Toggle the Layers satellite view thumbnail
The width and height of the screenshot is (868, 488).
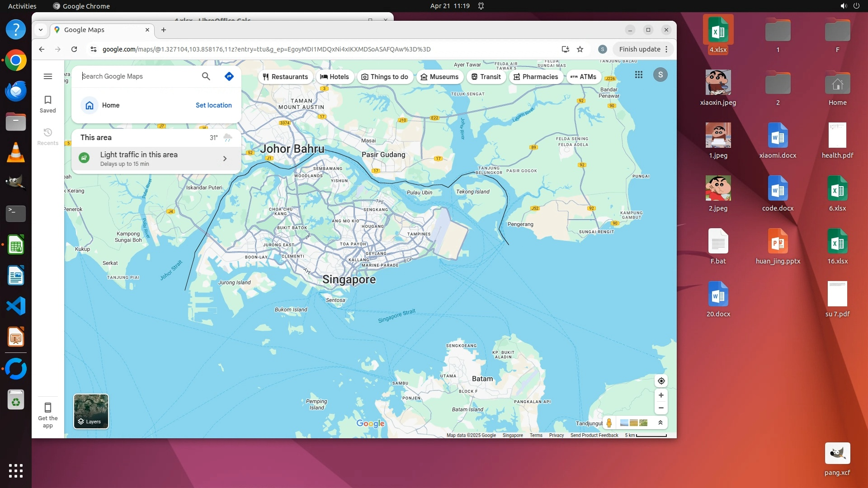[x=91, y=411]
